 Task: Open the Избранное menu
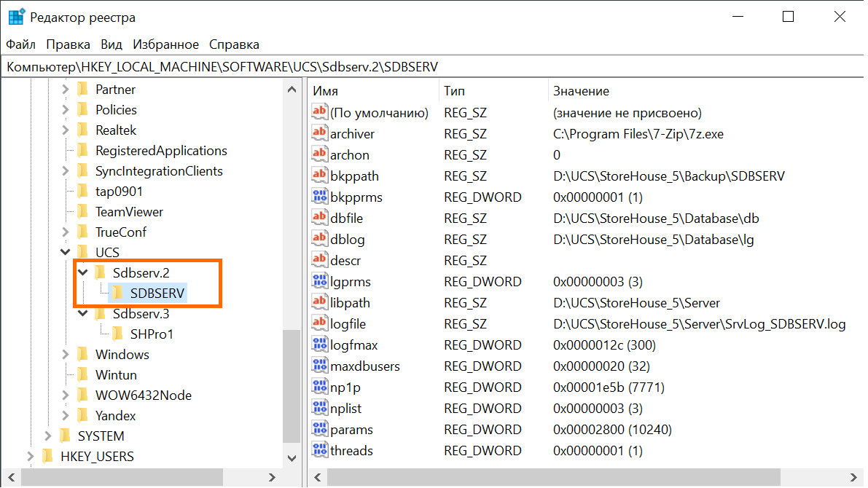[165, 44]
